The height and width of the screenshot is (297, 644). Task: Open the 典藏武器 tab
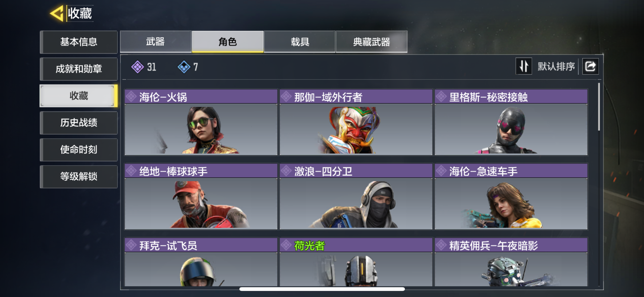pyautogui.click(x=372, y=42)
